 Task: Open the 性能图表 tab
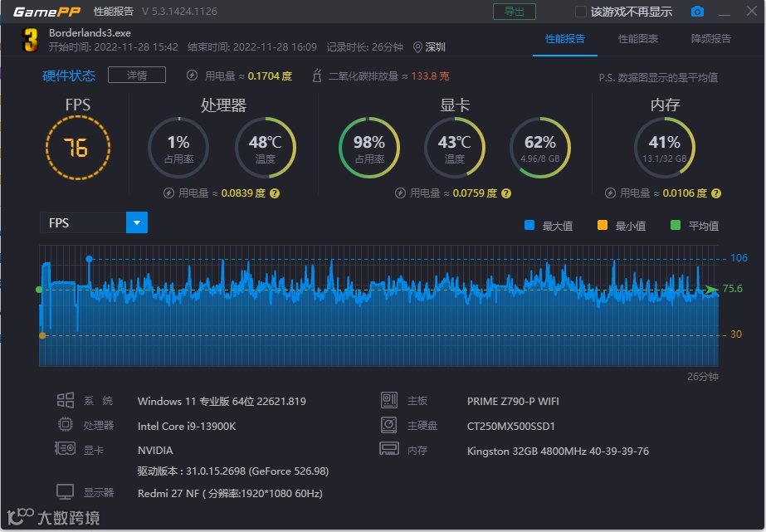638,39
